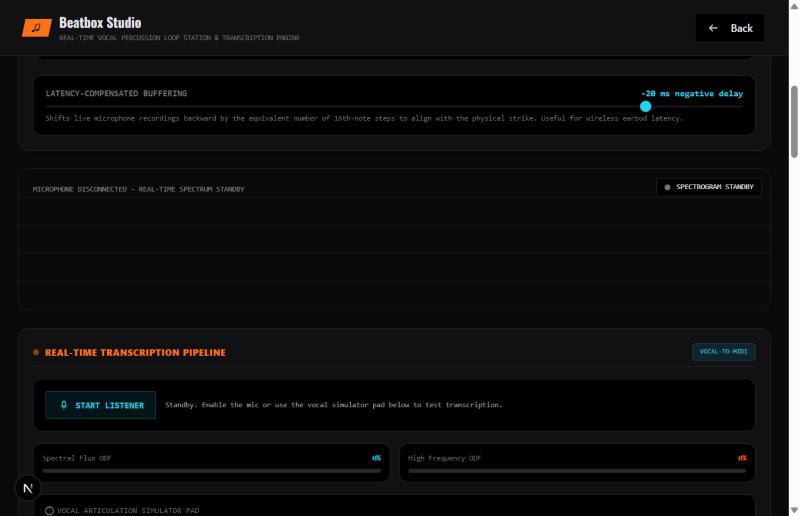This screenshot has height=516, width=800.
Task: Start the listener with START LISTENER
Action: [x=101, y=405]
